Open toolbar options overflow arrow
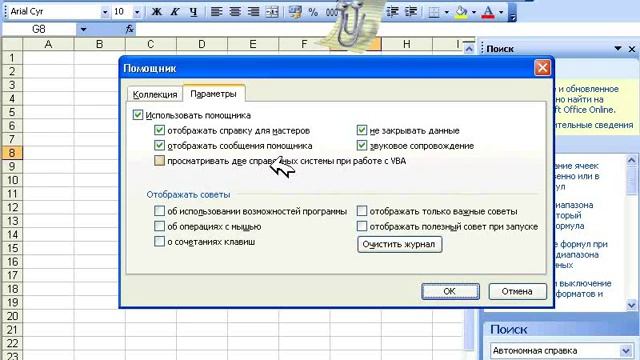 [513, 12]
